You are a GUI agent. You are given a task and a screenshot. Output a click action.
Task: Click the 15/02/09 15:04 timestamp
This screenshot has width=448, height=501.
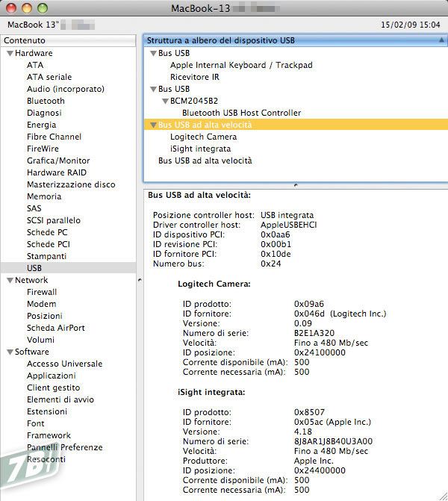click(x=411, y=25)
